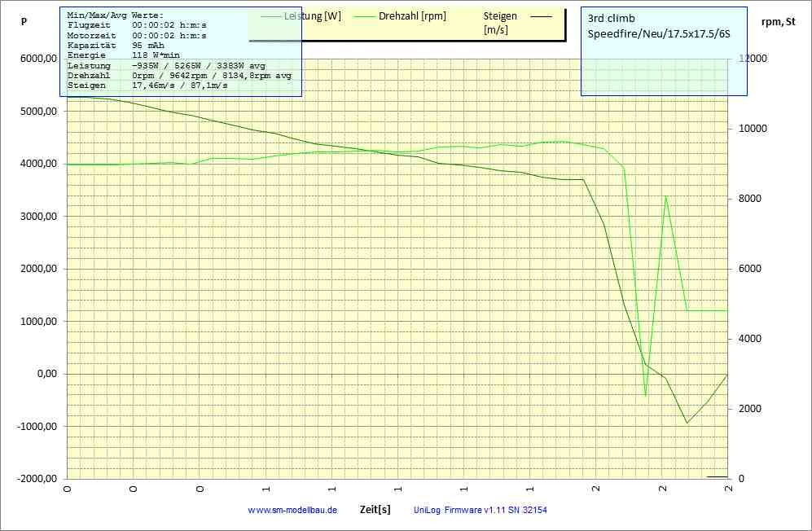Select the Drehzahl [rpm] legend entry
Image resolution: width=812 pixels, height=531 pixels.
tap(412, 15)
